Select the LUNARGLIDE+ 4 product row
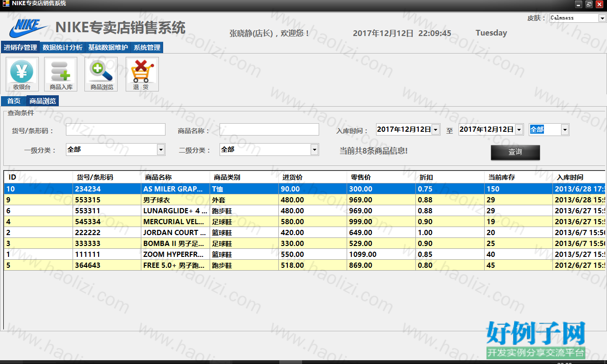 (304, 211)
